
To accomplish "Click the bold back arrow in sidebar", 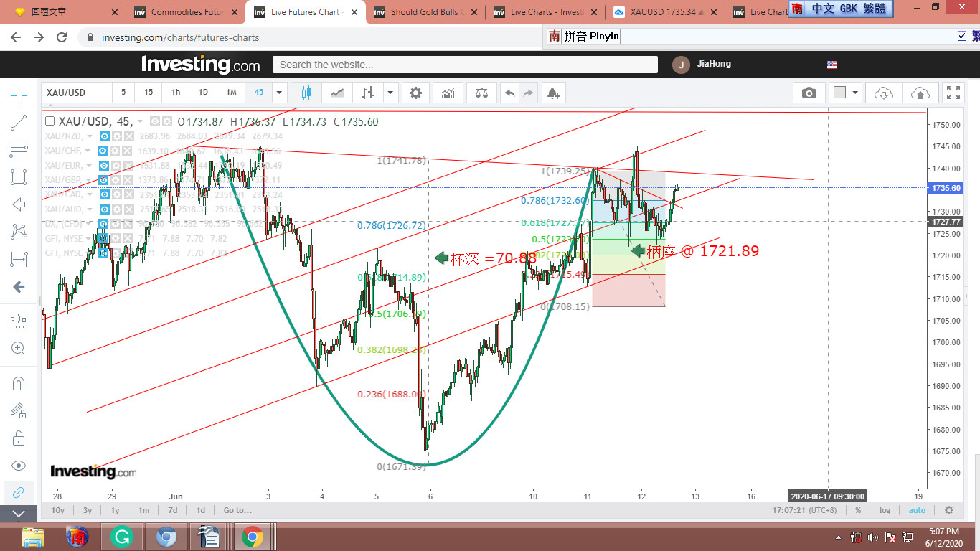I will (x=19, y=287).
